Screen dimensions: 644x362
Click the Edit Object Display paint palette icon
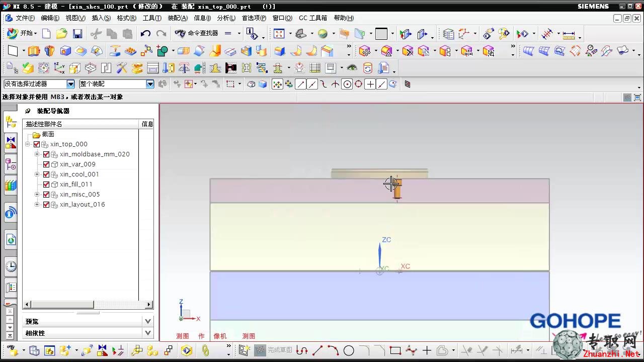504,34
